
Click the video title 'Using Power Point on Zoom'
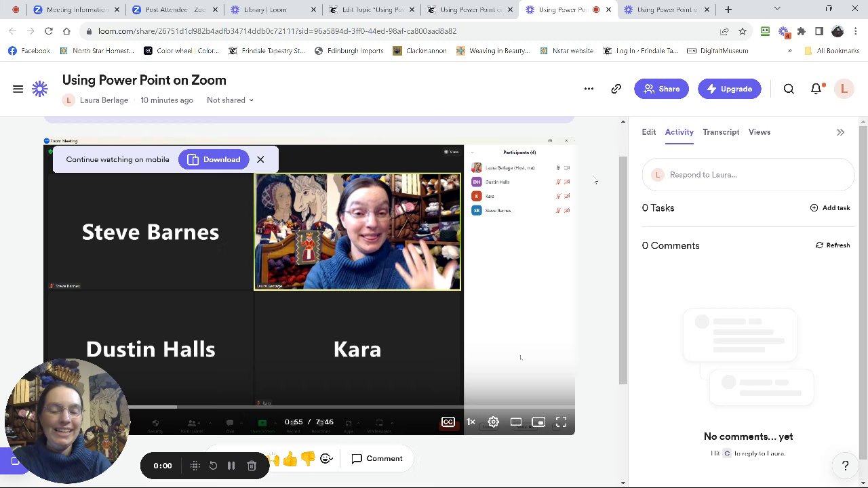point(144,80)
